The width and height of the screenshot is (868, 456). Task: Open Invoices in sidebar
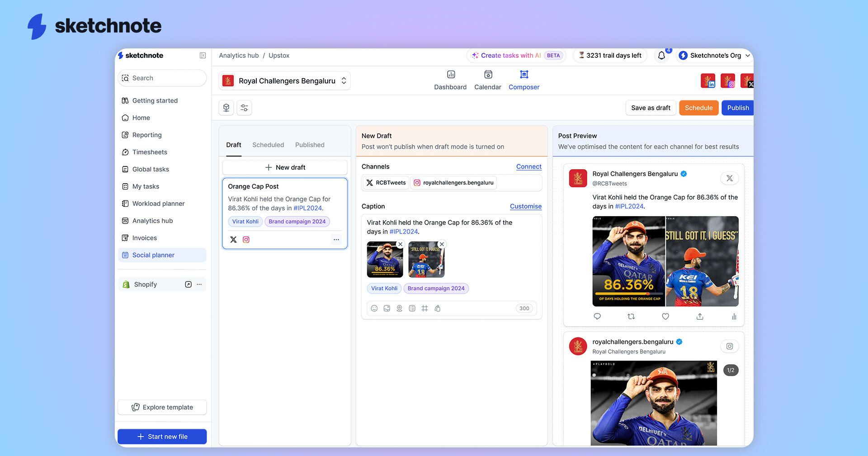tap(162, 238)
